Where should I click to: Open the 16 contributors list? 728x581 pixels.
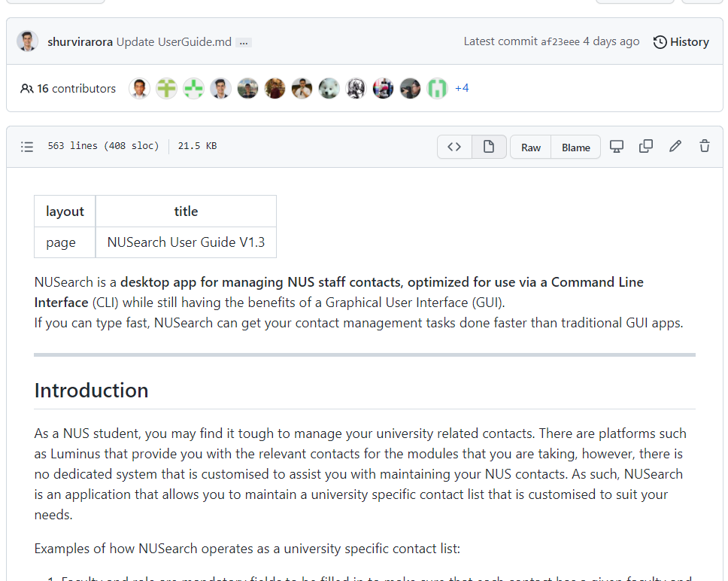68,88
